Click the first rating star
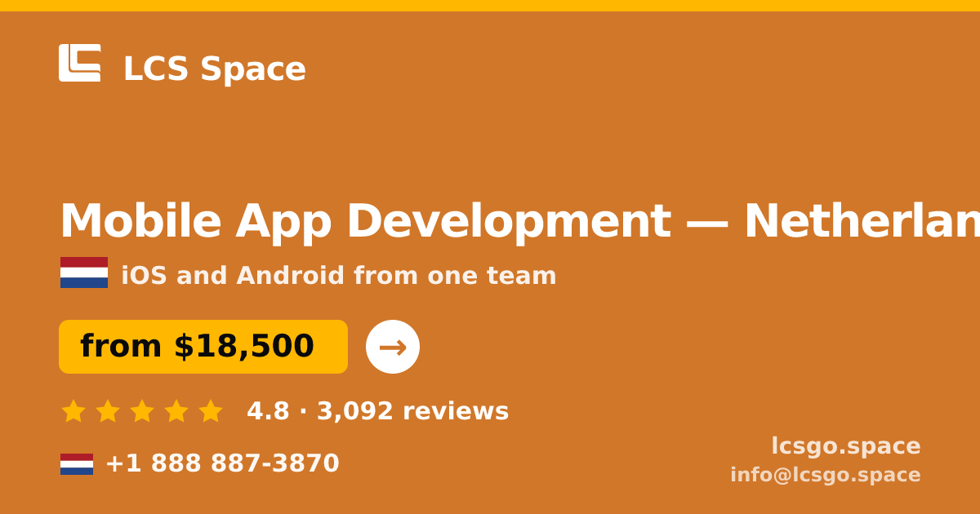The height and width of the screenshot is (514, 980). coord(73,411)
